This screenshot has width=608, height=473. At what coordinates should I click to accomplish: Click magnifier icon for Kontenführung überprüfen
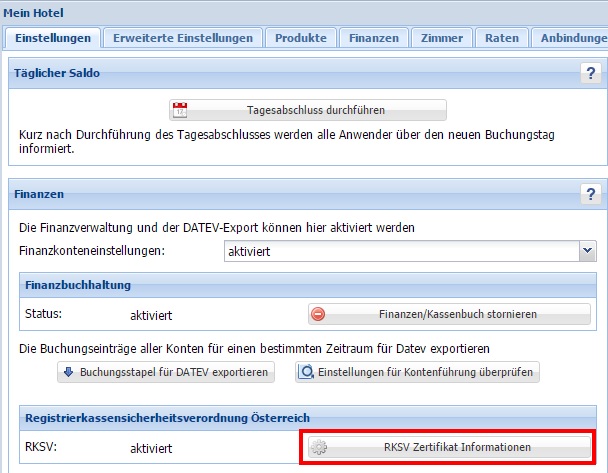[306, 372]
